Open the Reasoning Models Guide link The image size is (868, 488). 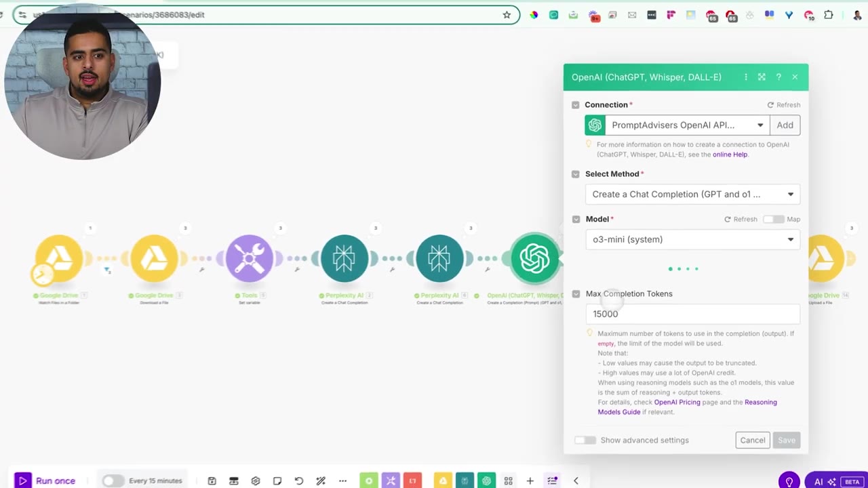tap(687, 407)
